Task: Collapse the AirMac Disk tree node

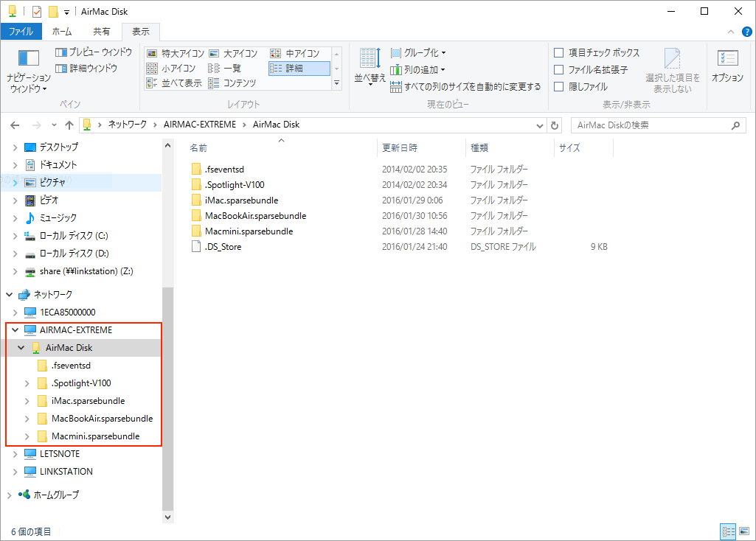Action: (x=21, y=348)
